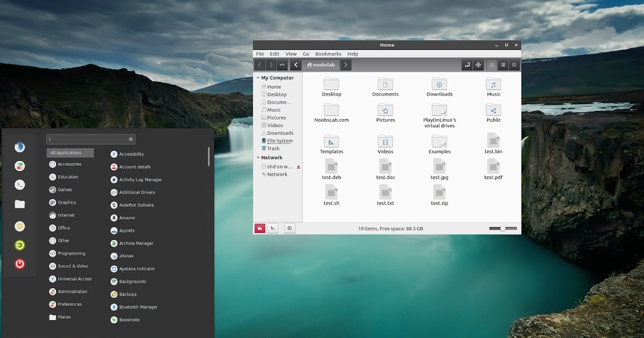Activate the icon view mode
Viewport: 644px width, 338px height.
point(492,64)
